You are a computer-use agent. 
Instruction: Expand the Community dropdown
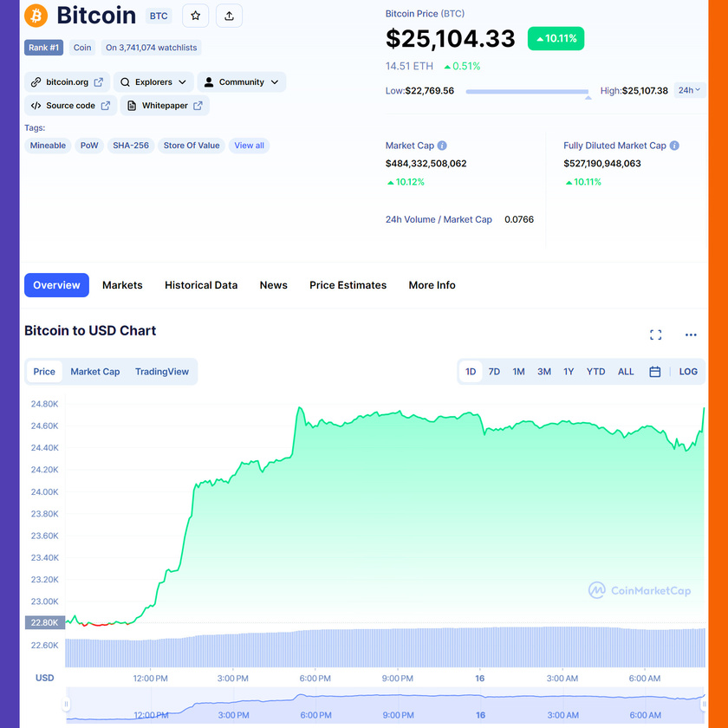click(242, 82)
